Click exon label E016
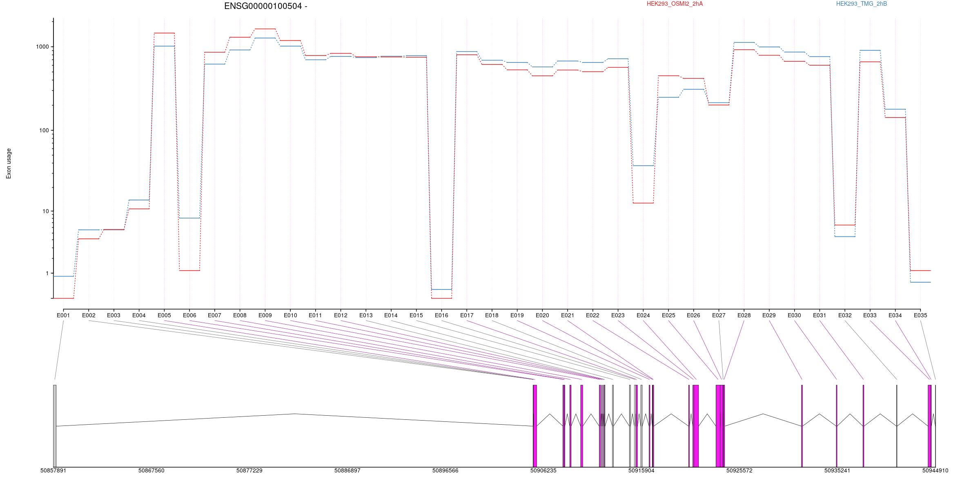980x490 pixels. tap(441, 315)
